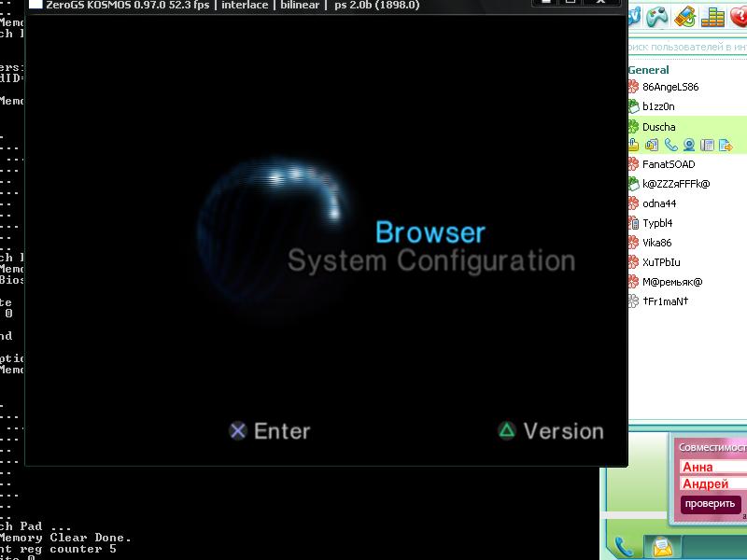747x560 pixels.
Task: Select contact 86AngeLS86 in the list
Action: tap(687, 87)
